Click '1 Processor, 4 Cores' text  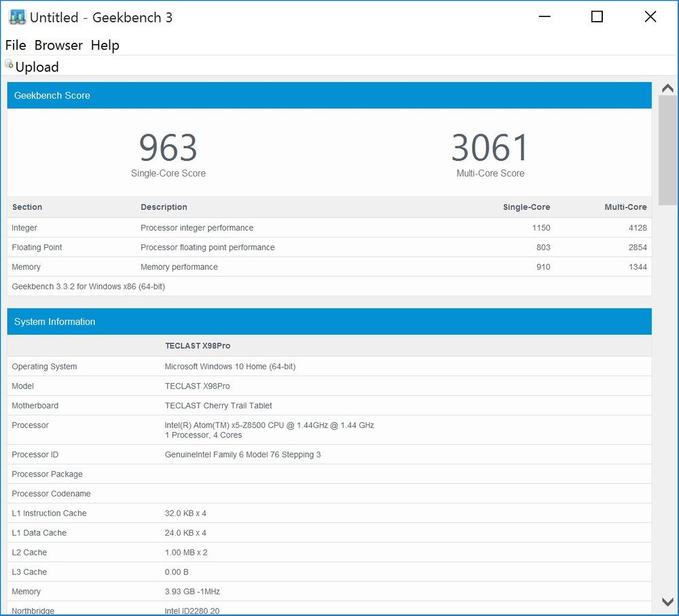click(203, 435)
